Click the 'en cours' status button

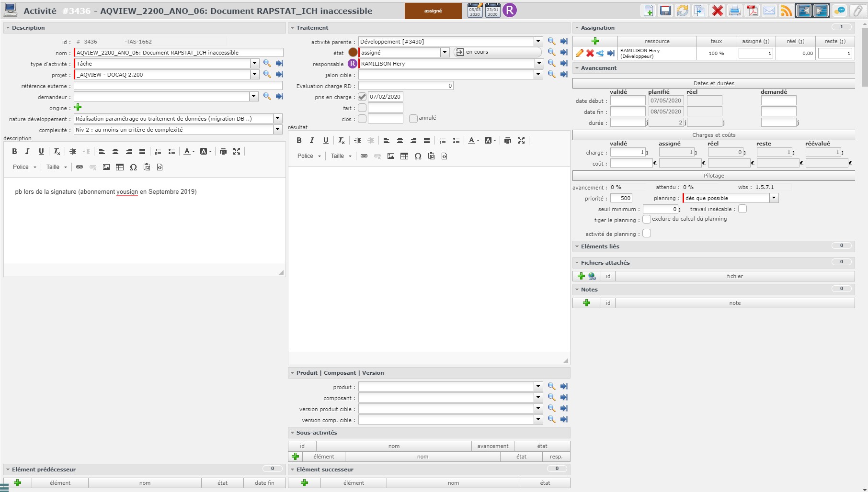pyautogui.click(x=497, y=52)
